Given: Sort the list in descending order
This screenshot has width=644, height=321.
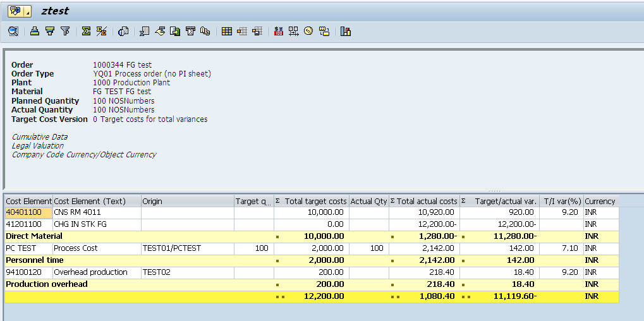Looking at the screenshot, I should pyautogui.click(x=49, y=31).
